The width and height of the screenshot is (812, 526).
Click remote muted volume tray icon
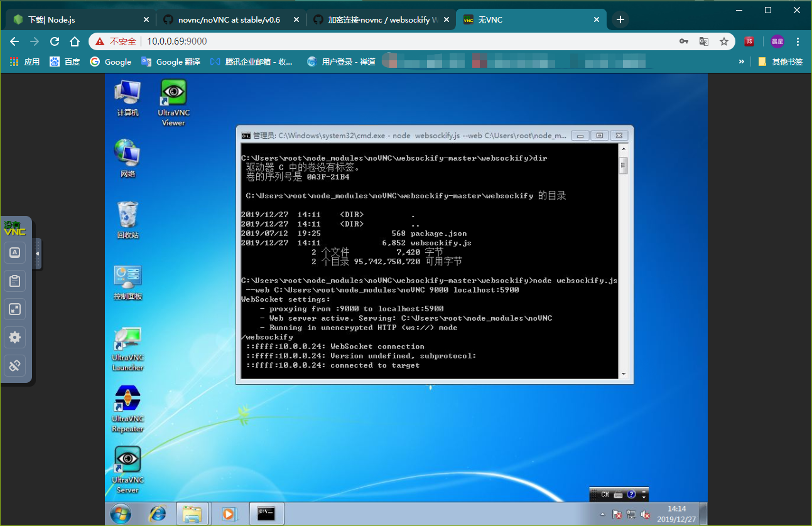click(645, 515)
